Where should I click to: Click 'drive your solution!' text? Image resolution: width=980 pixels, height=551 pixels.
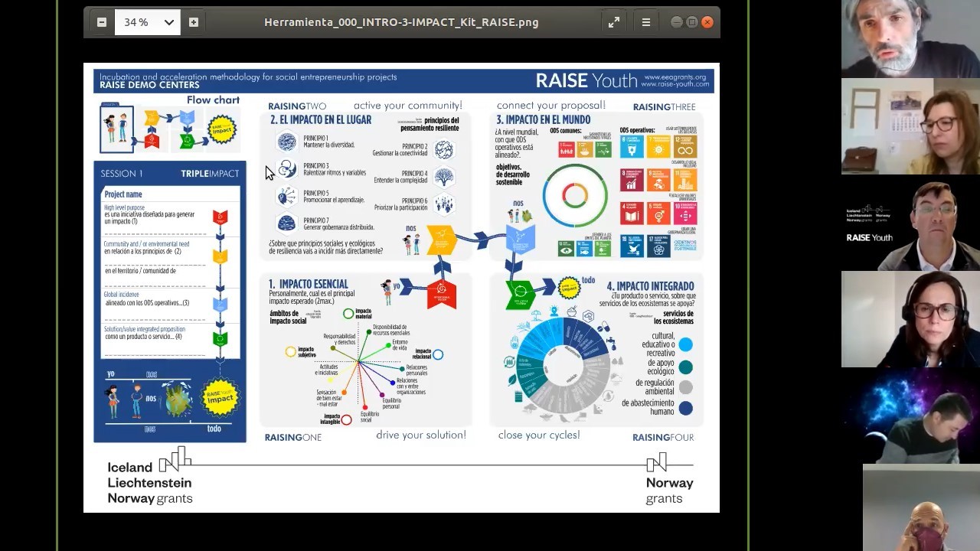421,435
